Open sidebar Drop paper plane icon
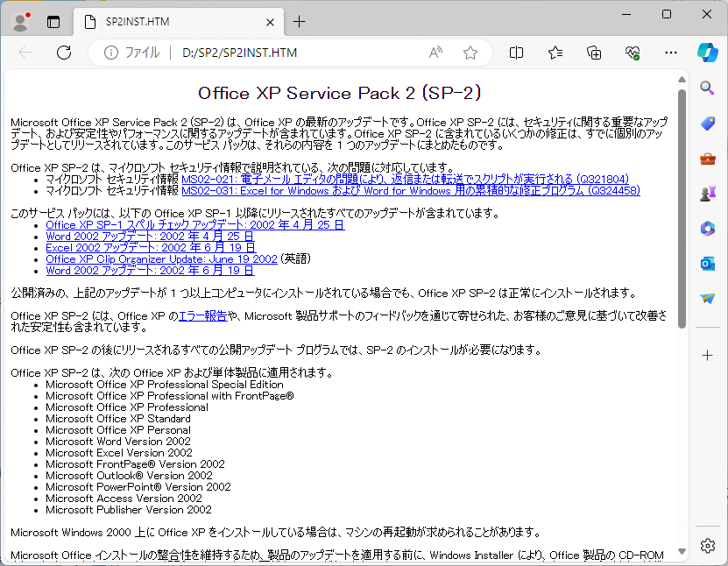The height and width of the screenshot is (566, 728). [x=708, y=298]
